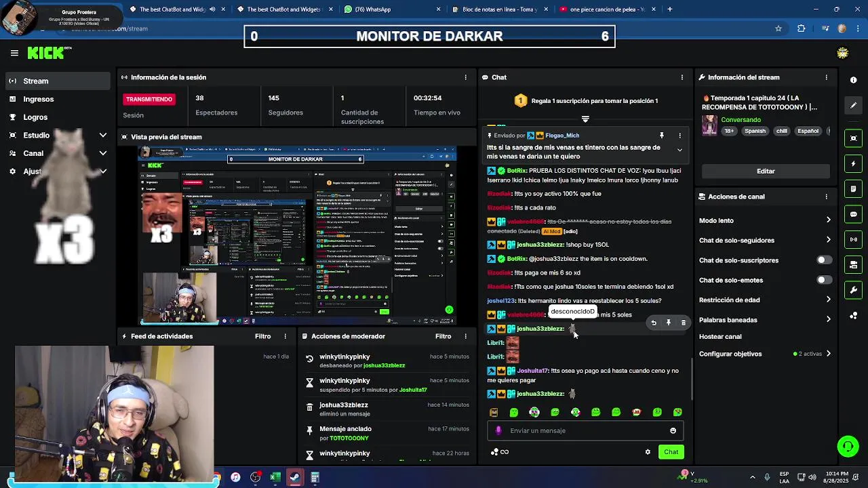Open the emoji picker in message box
This screenshot has width=868, height=488.
pyautogui.click(x=673, y=430)
